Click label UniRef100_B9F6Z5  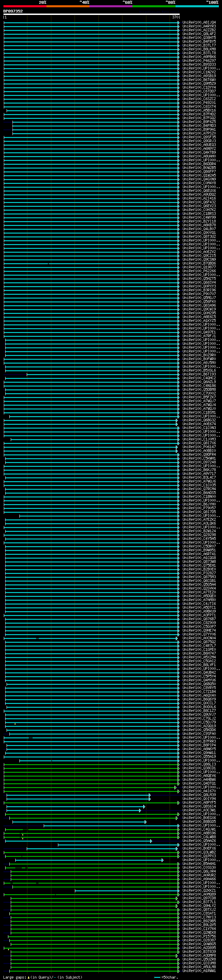[x=199, y=122]
